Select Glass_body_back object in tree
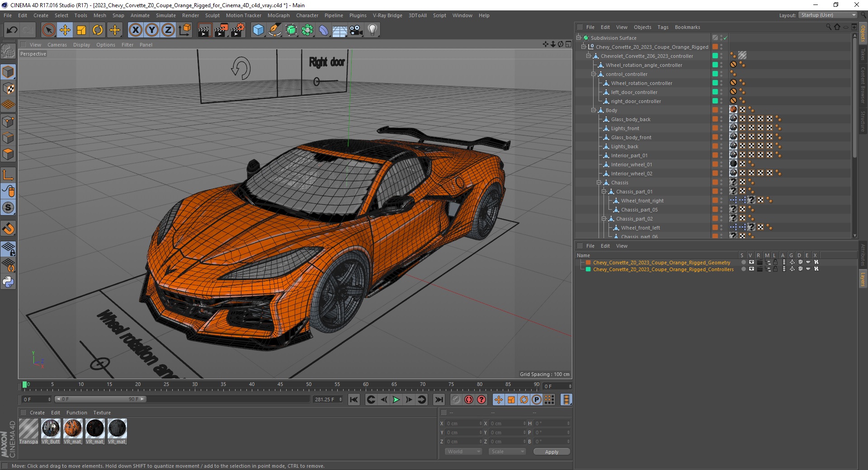 click(x=631, y=119)
